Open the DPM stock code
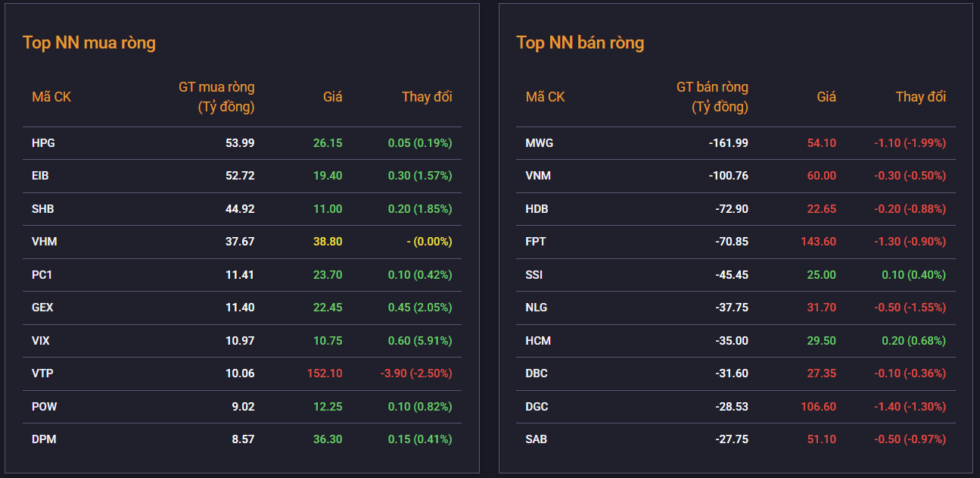Image resolution: width=980 pixels, height=478 pixels. [x=44, y=439]
